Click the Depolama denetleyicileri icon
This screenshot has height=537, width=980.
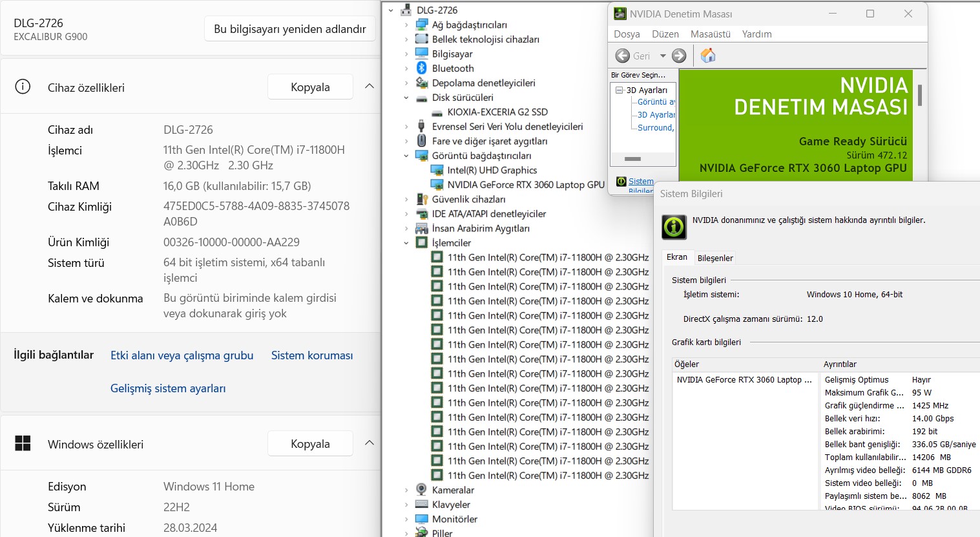pyautogui.click(x=422, y=83)
